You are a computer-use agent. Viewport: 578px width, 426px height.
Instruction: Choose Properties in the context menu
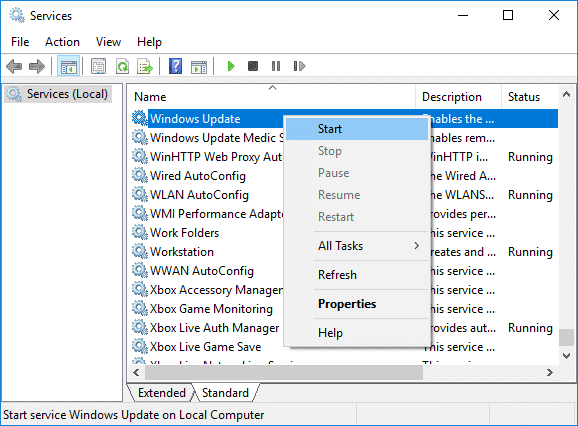click(x=357, y=304)
